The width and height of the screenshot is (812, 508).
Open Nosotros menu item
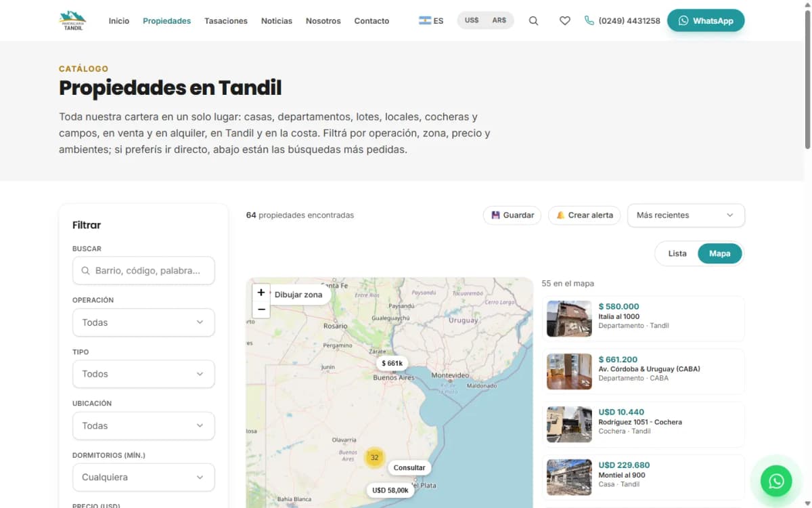point(323,21)
